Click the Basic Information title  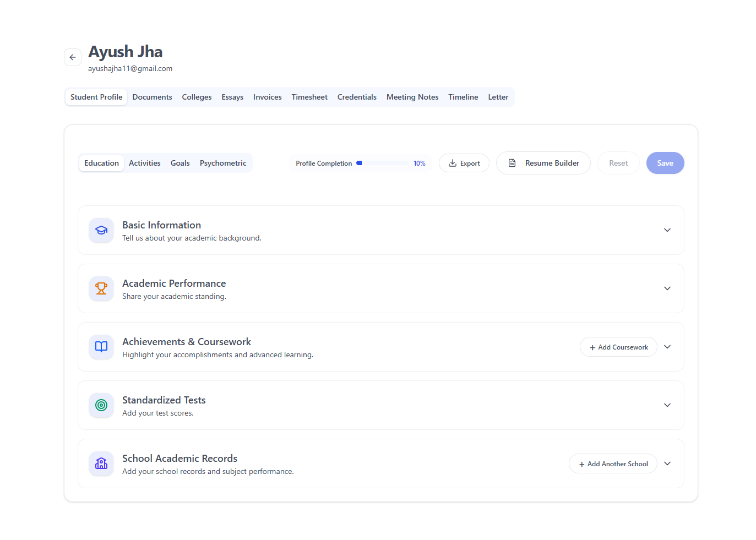click(x=161, y=225)
